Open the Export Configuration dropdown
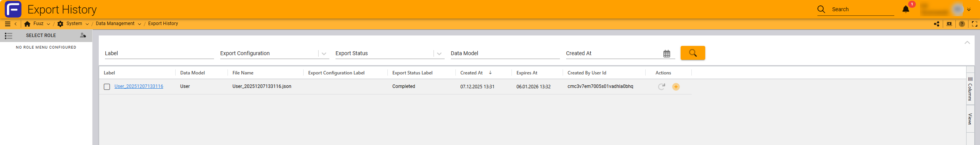 (x=324, y=54)
